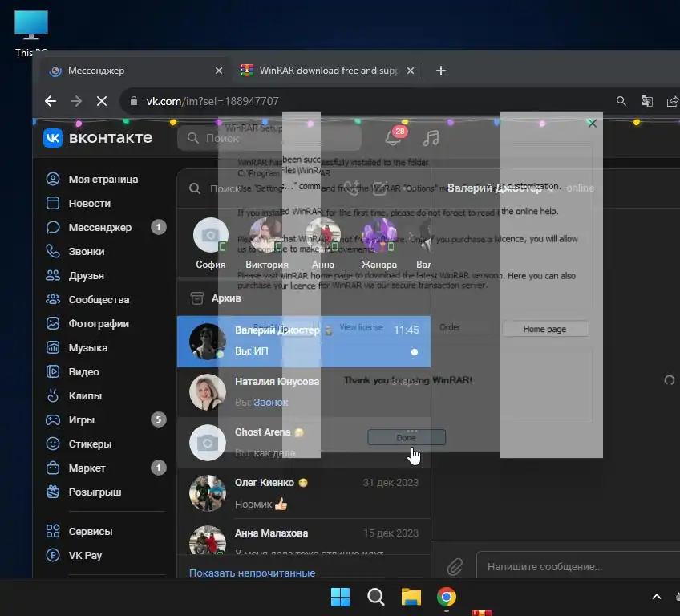
Task: Open Клипы section
Action: click(x=74, y=395)
